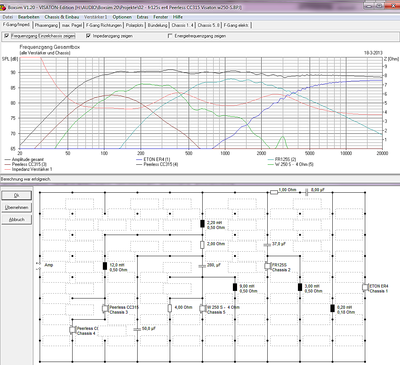This screenshot has width=400, height=365.
Task: Select the Peerless Chassis 4 speaker symbol
Action: pos(73,330)
